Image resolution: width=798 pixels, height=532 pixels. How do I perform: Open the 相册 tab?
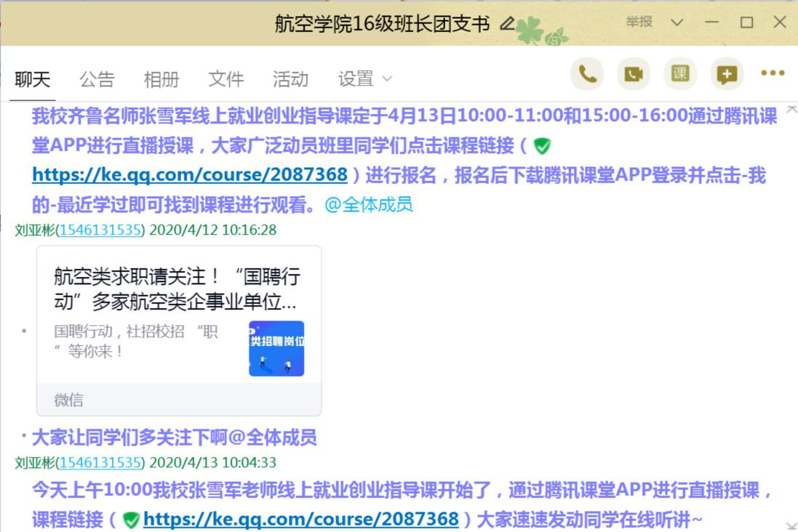[x=161, y=79]
